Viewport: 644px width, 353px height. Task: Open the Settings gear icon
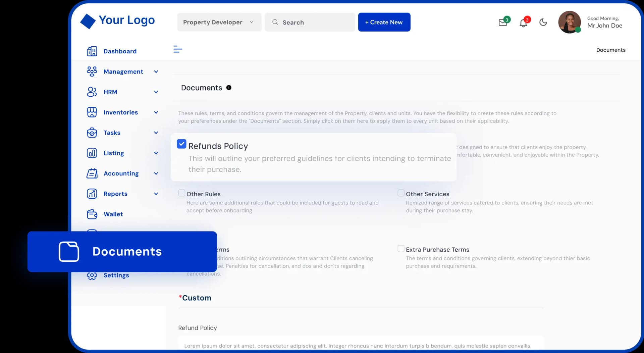click(x=92, y=275)
